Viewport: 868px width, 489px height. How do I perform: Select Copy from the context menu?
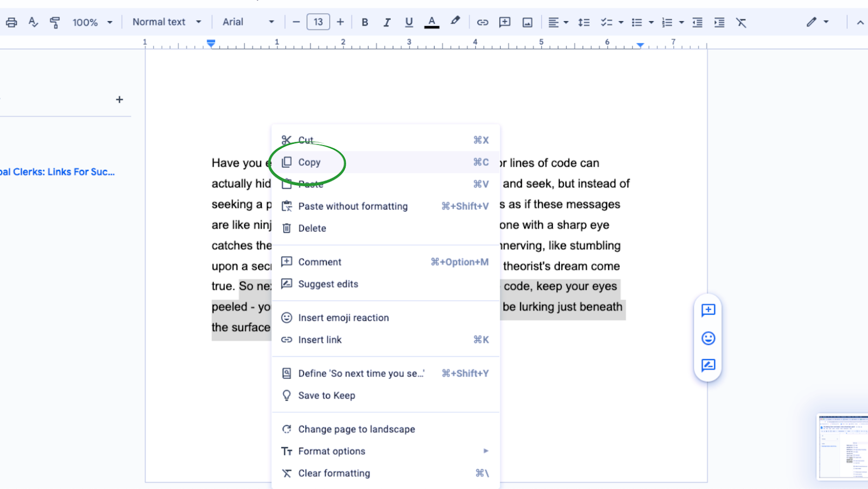click(x=385, y=162)
